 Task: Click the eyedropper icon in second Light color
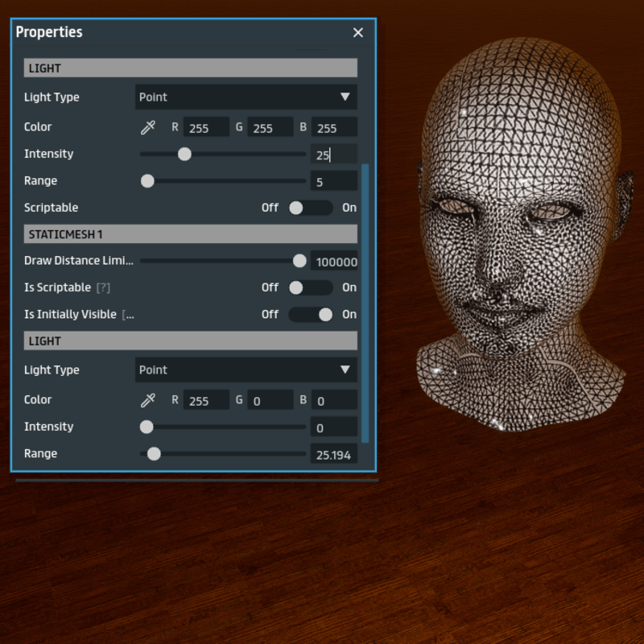147,400
